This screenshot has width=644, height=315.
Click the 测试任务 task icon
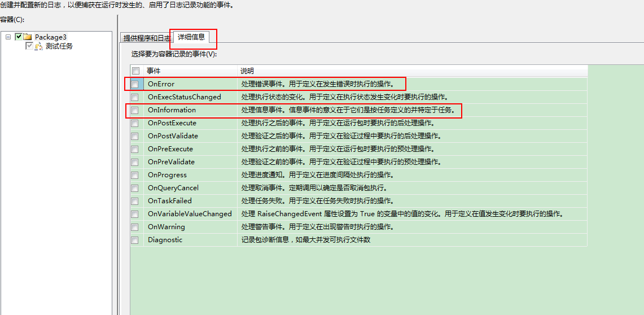point(38,46)
